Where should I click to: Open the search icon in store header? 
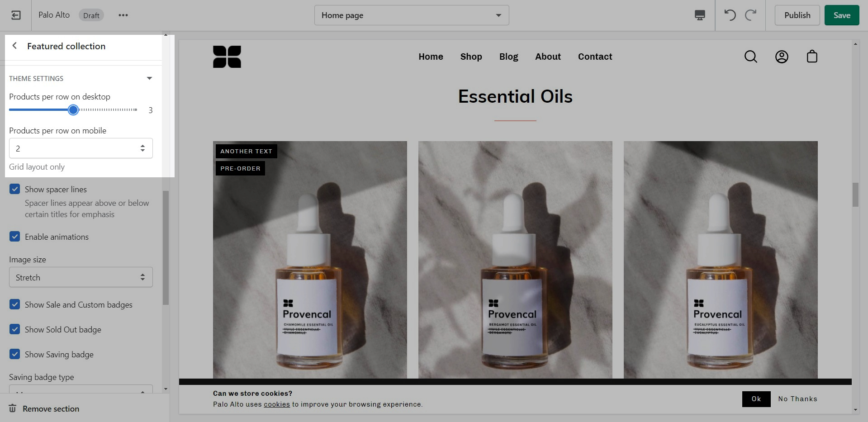[x=751, y=57]
